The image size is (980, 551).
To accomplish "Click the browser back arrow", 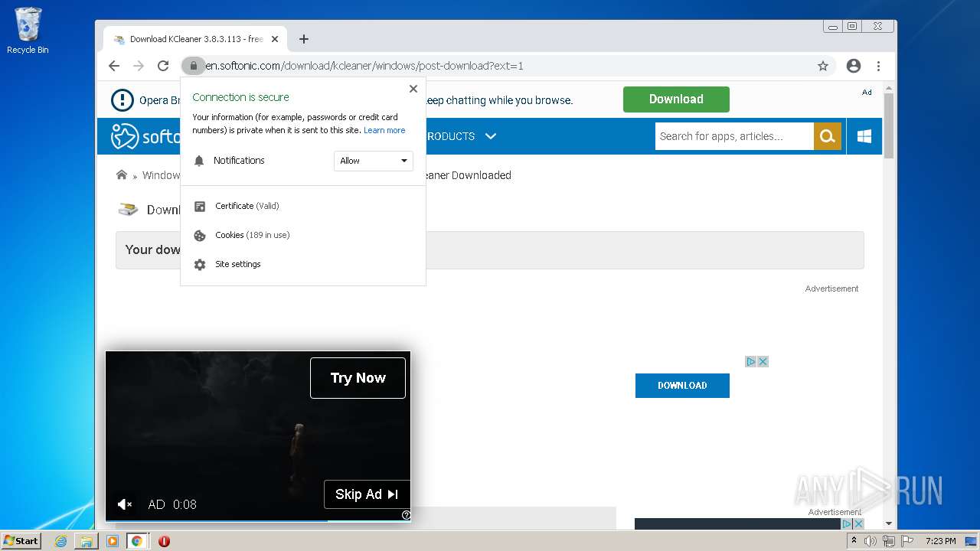I will [114, 66].
